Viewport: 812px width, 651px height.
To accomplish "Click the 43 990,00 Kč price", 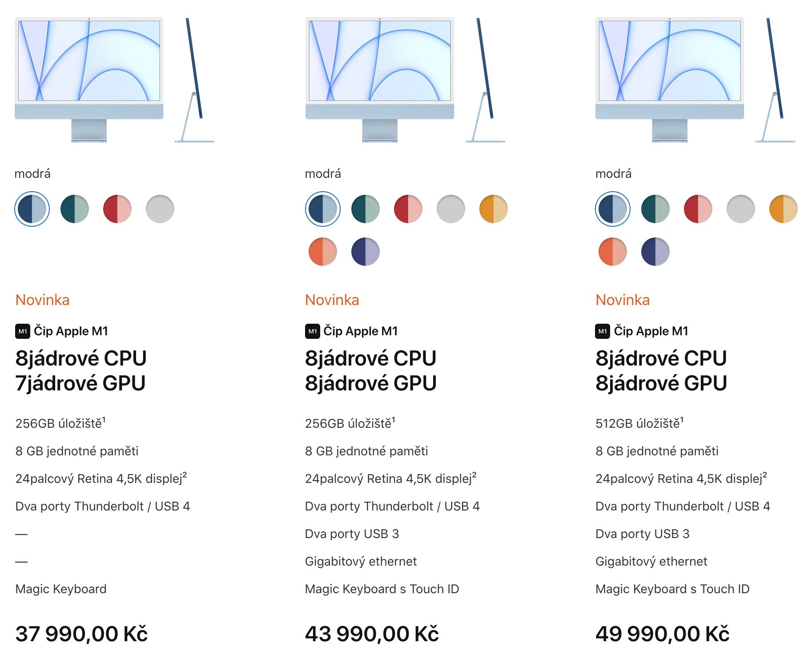I will point(372,634).
